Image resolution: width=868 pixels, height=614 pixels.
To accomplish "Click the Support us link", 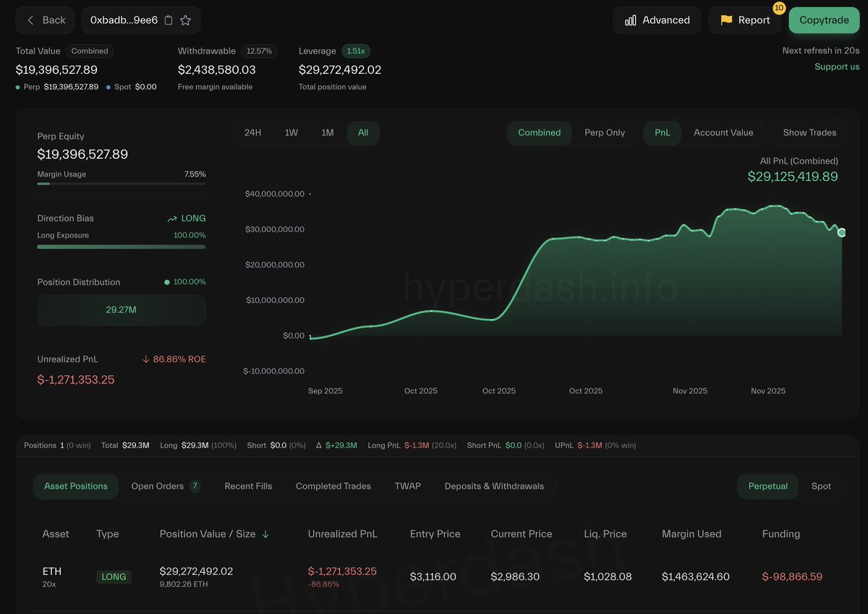I will coord(837,67).
